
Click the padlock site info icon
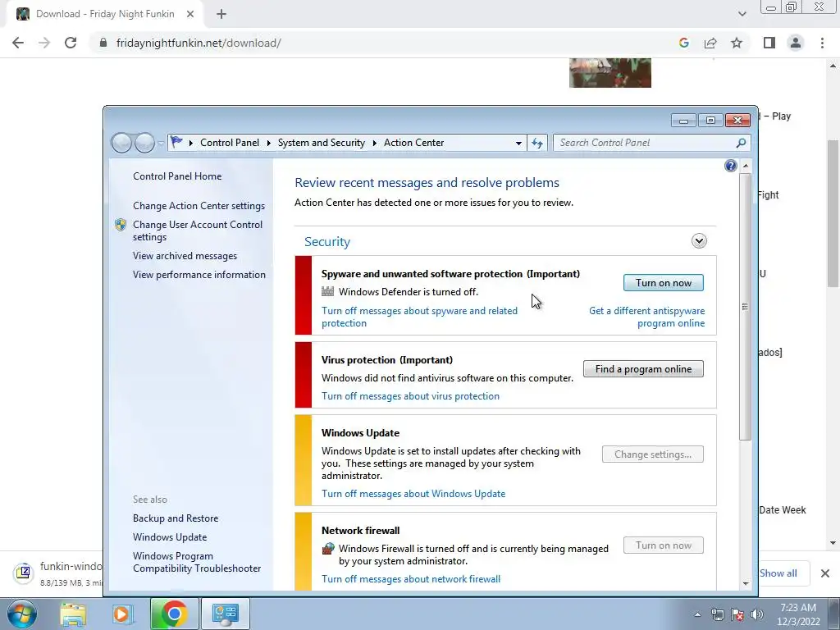tap(103, 43)
